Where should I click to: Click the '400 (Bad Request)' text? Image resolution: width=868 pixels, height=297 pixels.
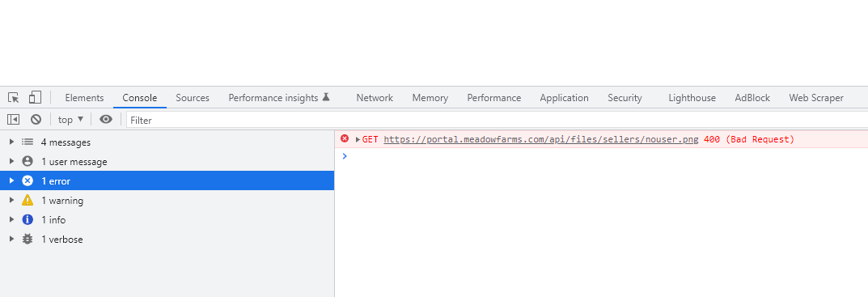pos(749,140)
